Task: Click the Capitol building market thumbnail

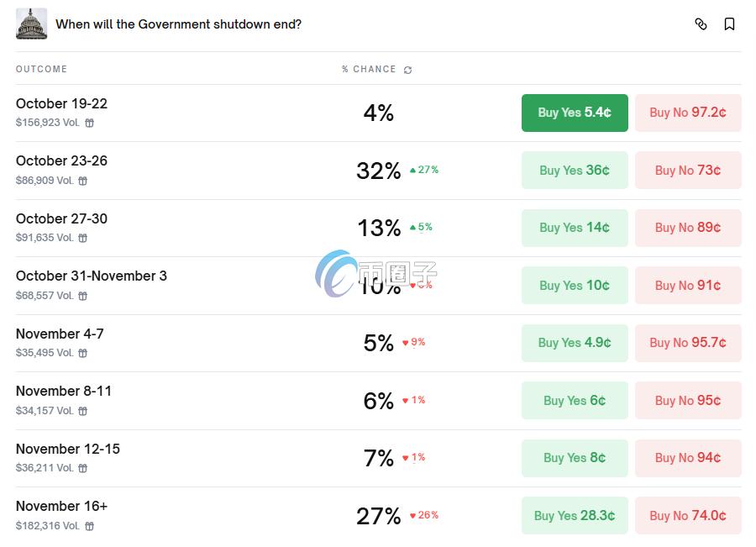Action: coord(31,24)
